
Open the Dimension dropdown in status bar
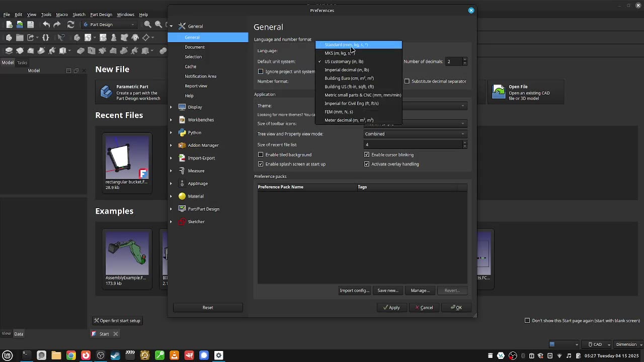[x=628, y=344]
